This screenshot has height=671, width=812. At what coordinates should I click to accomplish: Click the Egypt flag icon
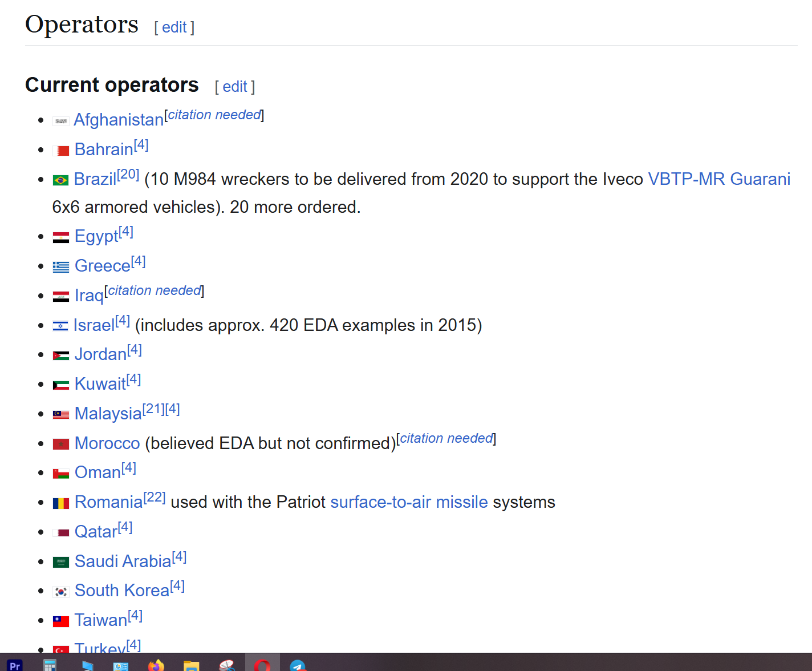[61, 237]
